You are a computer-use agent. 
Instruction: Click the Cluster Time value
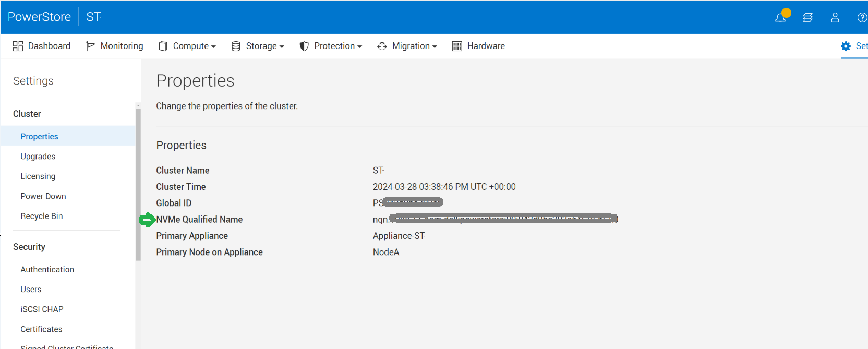[444, 187]
